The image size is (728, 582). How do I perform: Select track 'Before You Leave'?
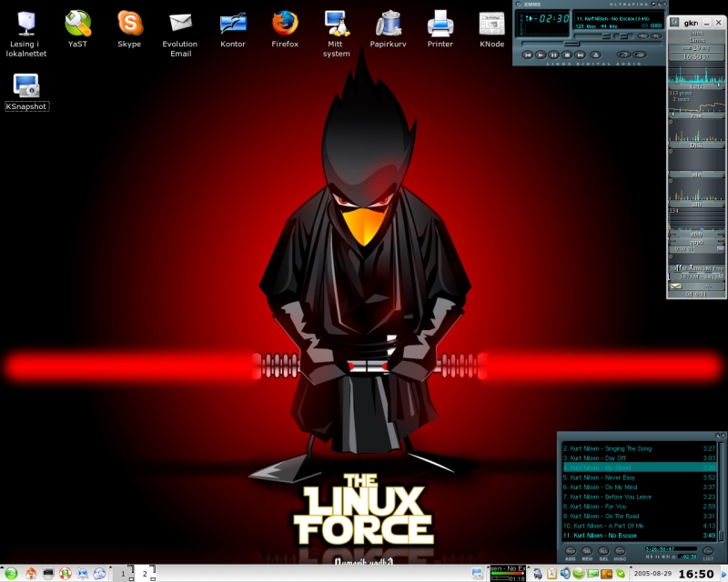click(x=640, y=497)
